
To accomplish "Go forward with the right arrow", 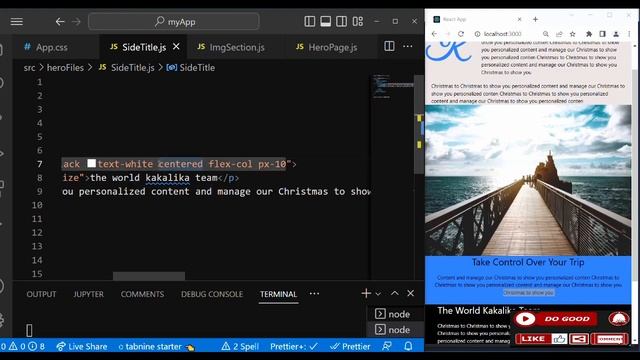I will point(76,22).
